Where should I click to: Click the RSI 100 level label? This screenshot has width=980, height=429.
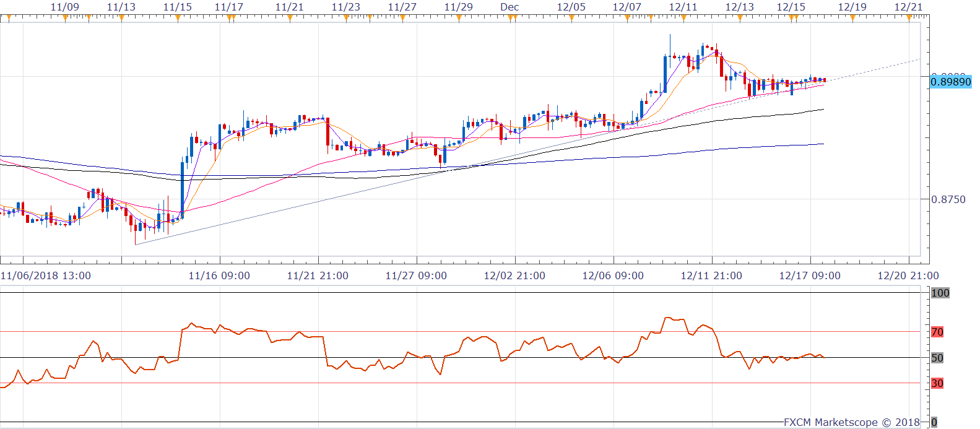point(940,293)
